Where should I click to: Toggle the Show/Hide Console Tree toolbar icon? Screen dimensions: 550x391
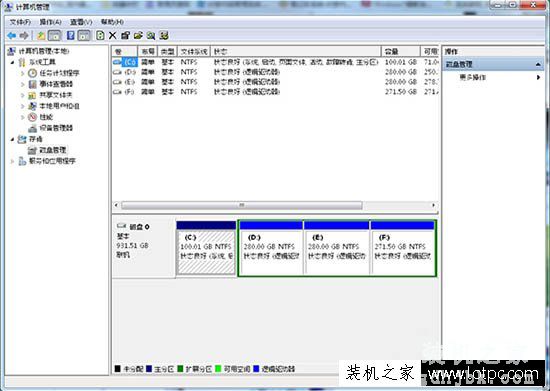pos(54,35)
